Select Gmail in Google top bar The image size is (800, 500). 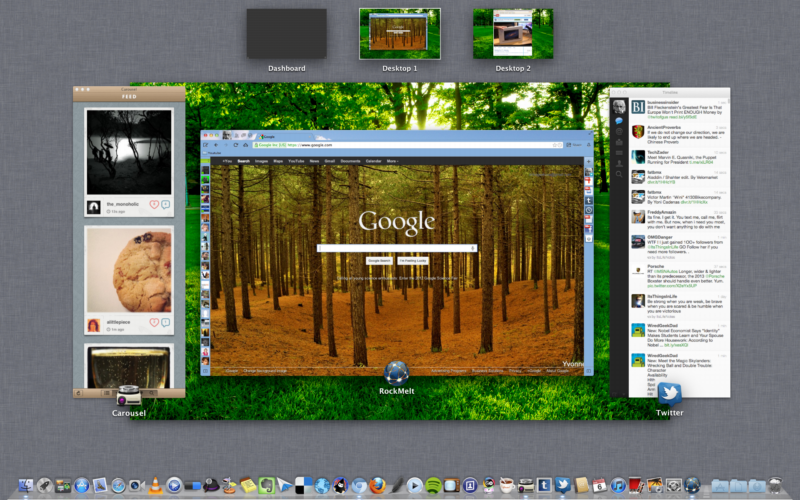330,161
